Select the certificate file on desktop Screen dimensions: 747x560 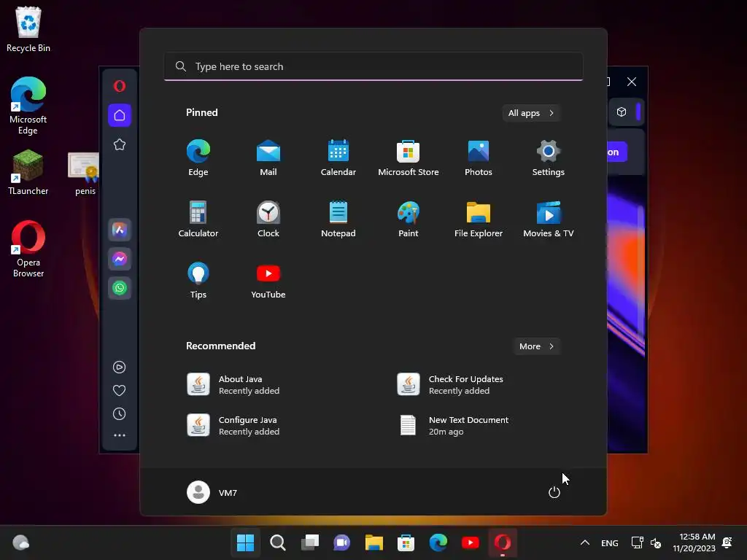[85, 174]
